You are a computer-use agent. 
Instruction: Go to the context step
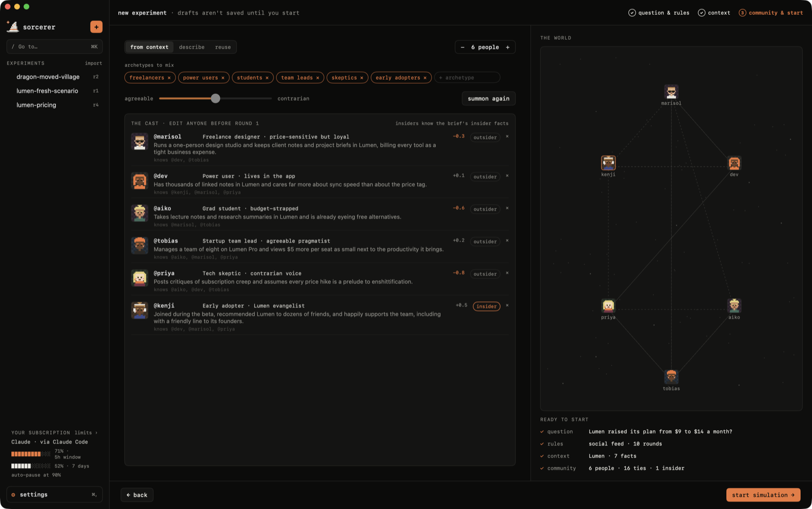(714, 13)
